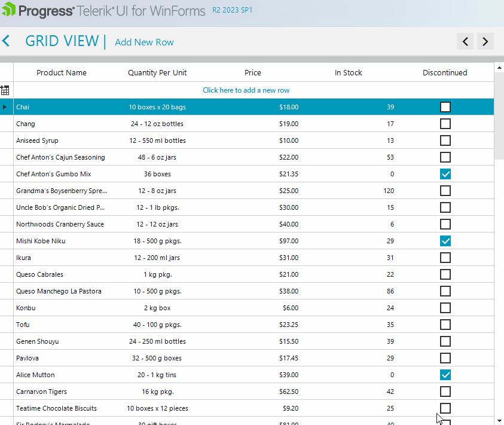Click the current-row arrow indicator beside Chai
504x425 pixels.
[5, 107]
